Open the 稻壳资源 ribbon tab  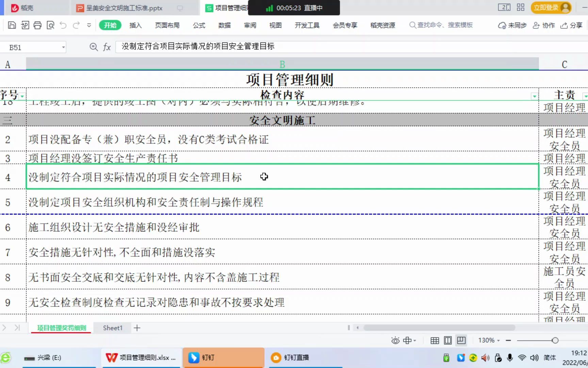coord(383,25)
